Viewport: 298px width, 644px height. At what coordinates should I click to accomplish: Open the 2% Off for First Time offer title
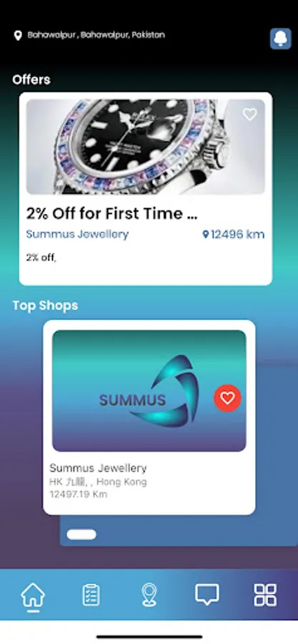point(112,213)
